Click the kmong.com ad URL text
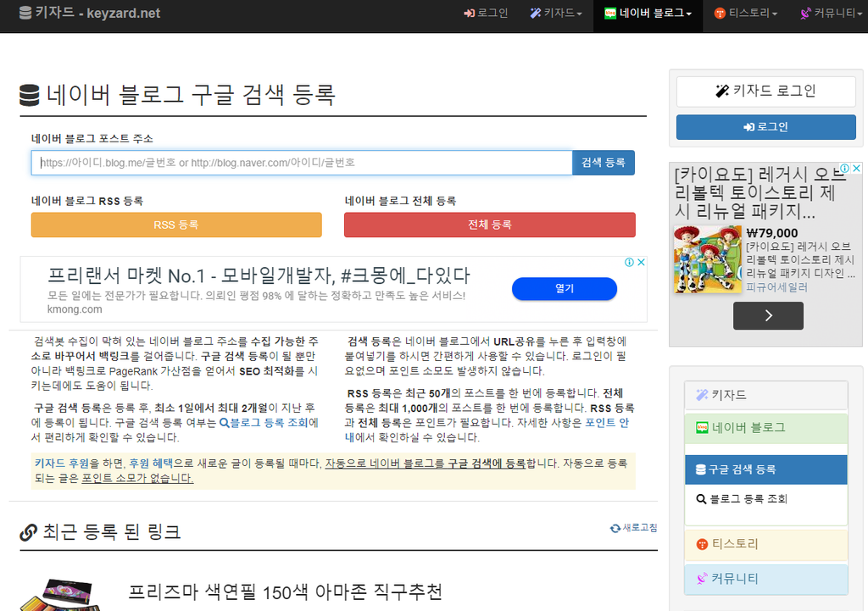 (x=75, y=309)
